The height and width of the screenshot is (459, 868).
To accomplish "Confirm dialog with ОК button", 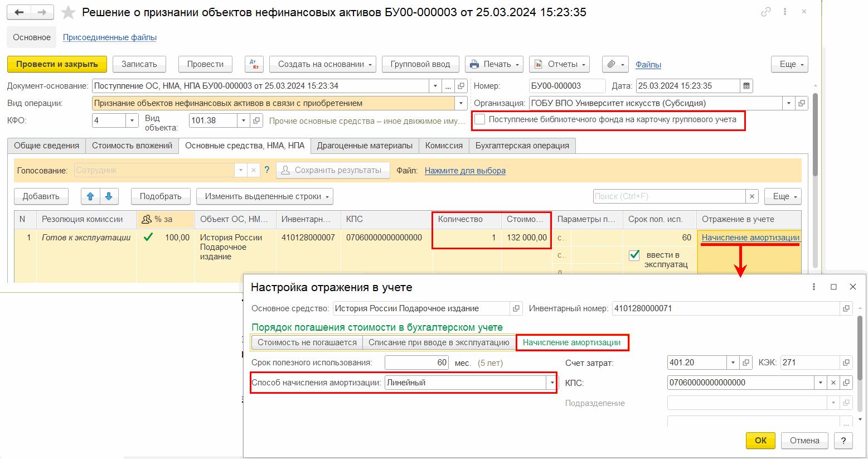I will (x=760, y=441).
